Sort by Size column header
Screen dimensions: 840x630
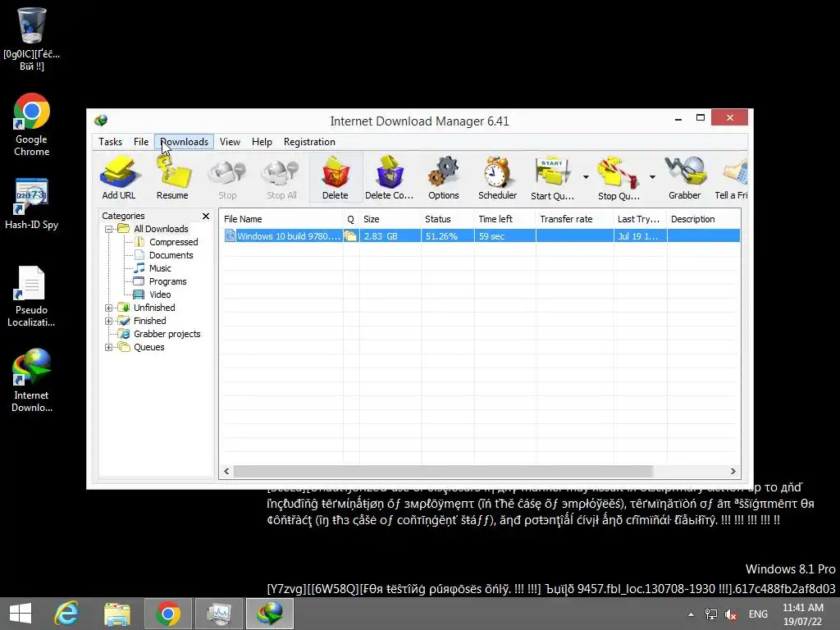click(390, 219)
